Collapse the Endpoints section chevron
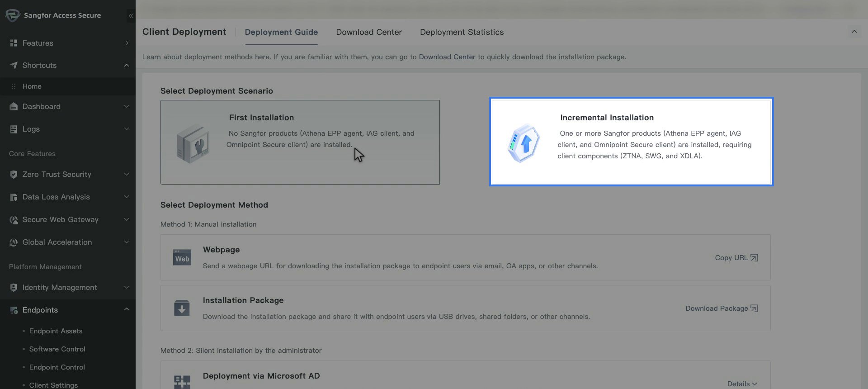The height and width of the screenshot is (389, 868). (x=127, y=309)
